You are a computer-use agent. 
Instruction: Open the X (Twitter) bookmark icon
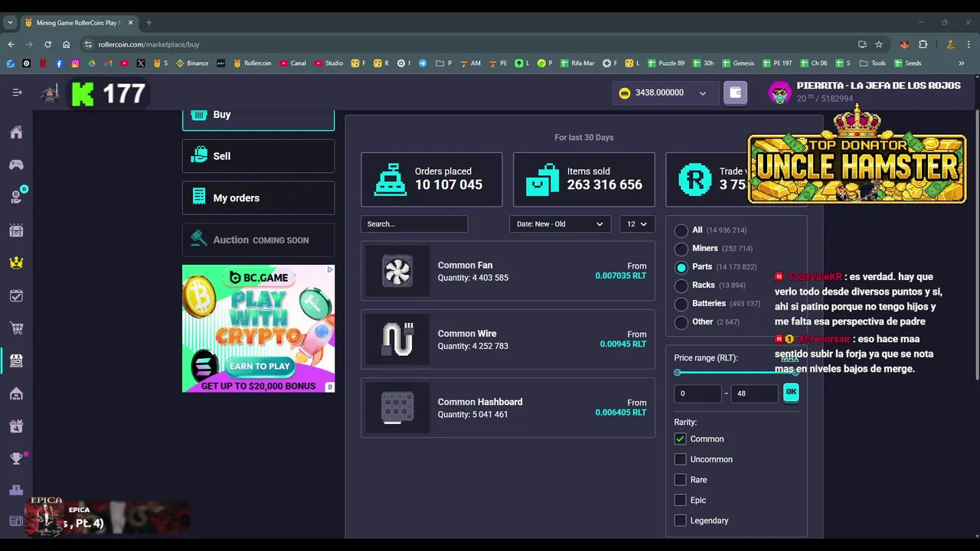[141, 64]
